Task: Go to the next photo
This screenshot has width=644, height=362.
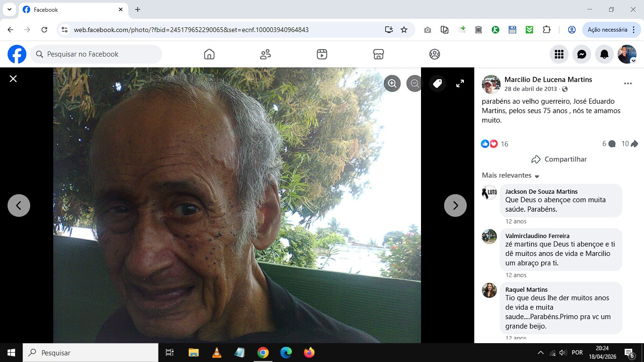Action: 455,206
